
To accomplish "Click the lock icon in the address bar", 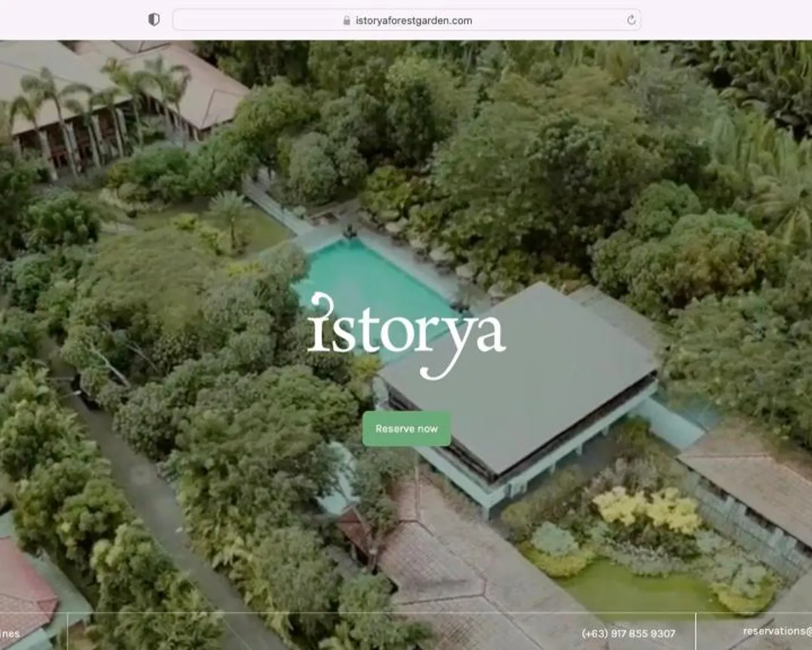I will [x=346, y=20].
